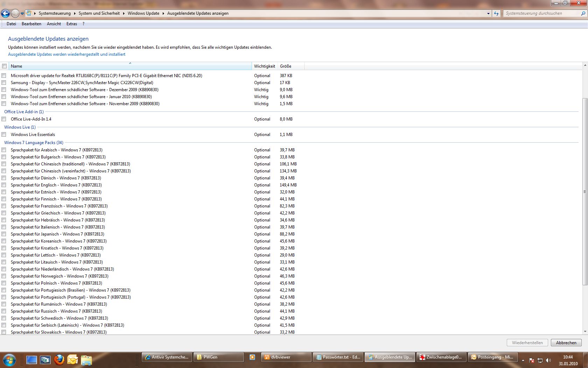Open the Datei menu
Screen dimensions: 588x368
tap(11, 24)
